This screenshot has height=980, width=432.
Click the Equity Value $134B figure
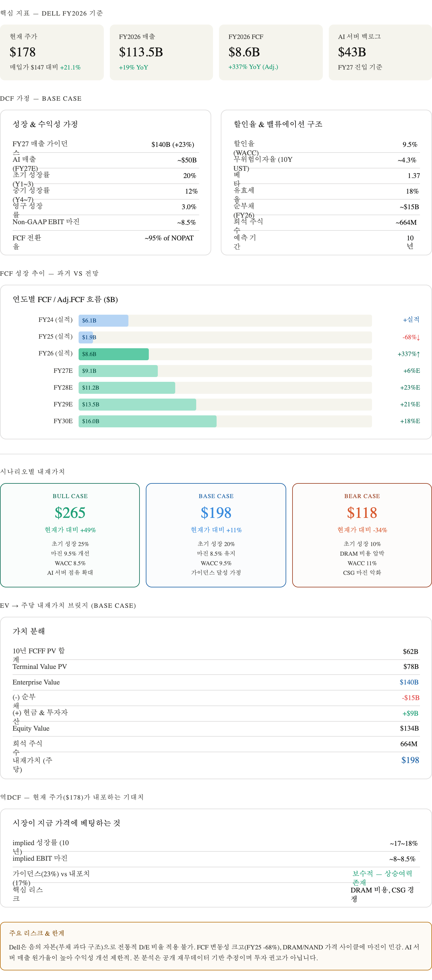[x=409, y=728]
